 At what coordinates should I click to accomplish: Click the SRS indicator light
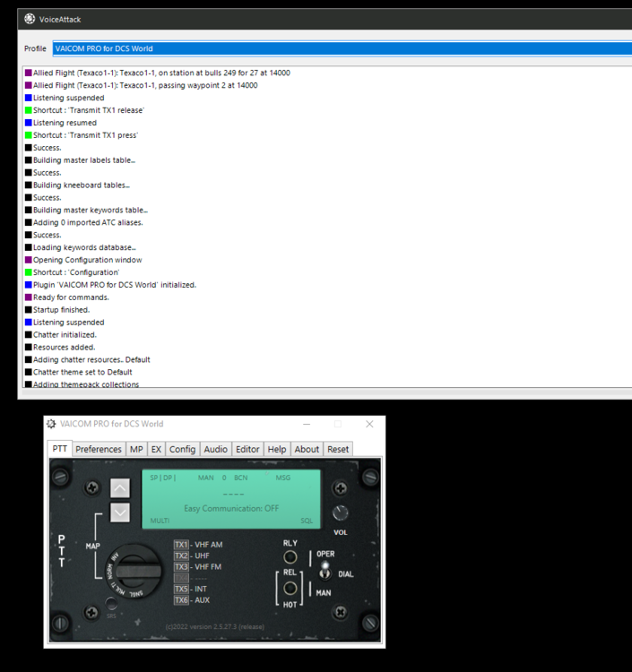pyautogui.click(x=111, y=604)
